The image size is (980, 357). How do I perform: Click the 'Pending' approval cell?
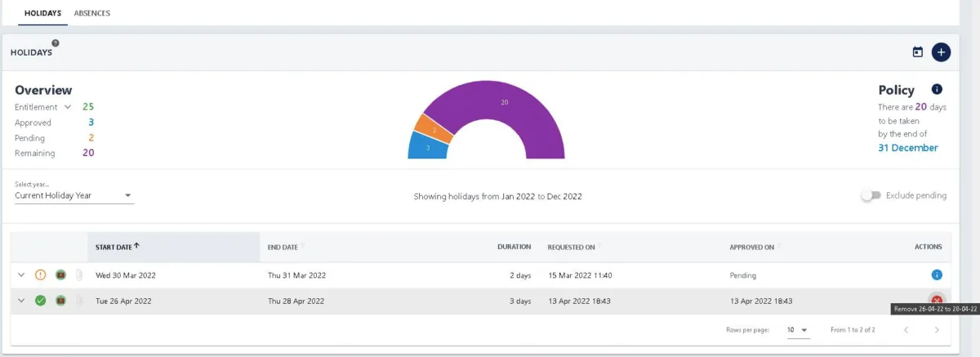(x=743, y=275)
